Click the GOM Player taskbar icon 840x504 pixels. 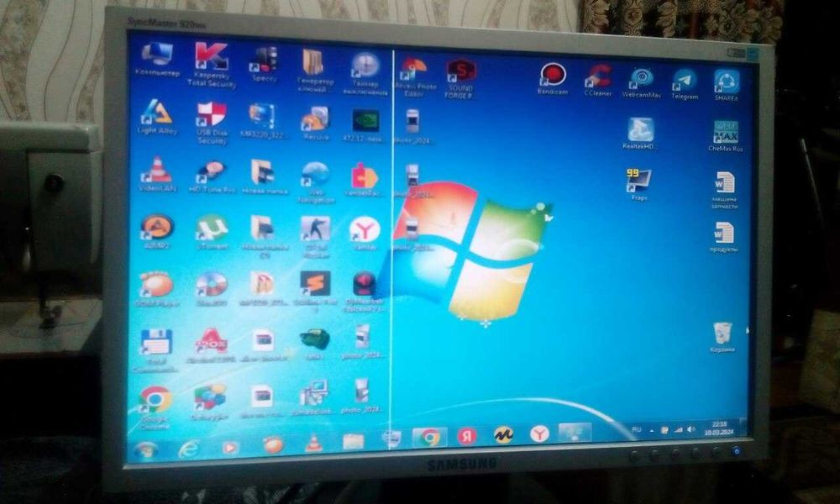pos(273,444)
